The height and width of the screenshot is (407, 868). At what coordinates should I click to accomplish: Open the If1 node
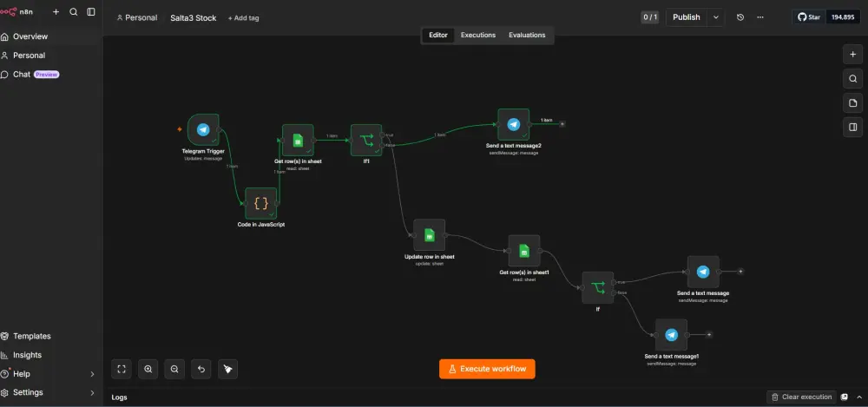pyautogui.click(x=366, y=140)
